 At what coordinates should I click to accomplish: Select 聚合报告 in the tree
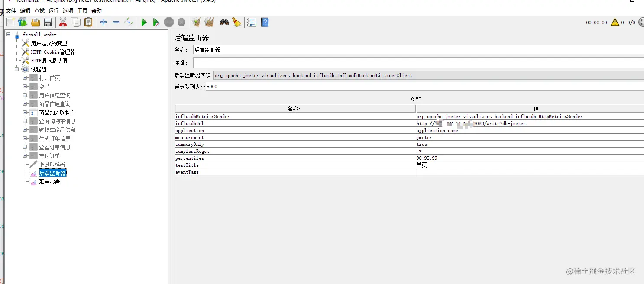[x=49, y=182]
